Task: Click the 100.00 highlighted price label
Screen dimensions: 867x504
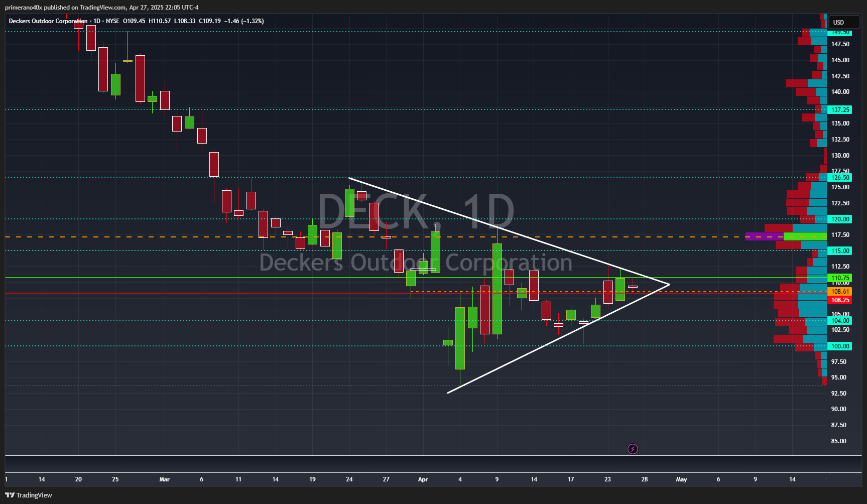Action: point(840,346)
